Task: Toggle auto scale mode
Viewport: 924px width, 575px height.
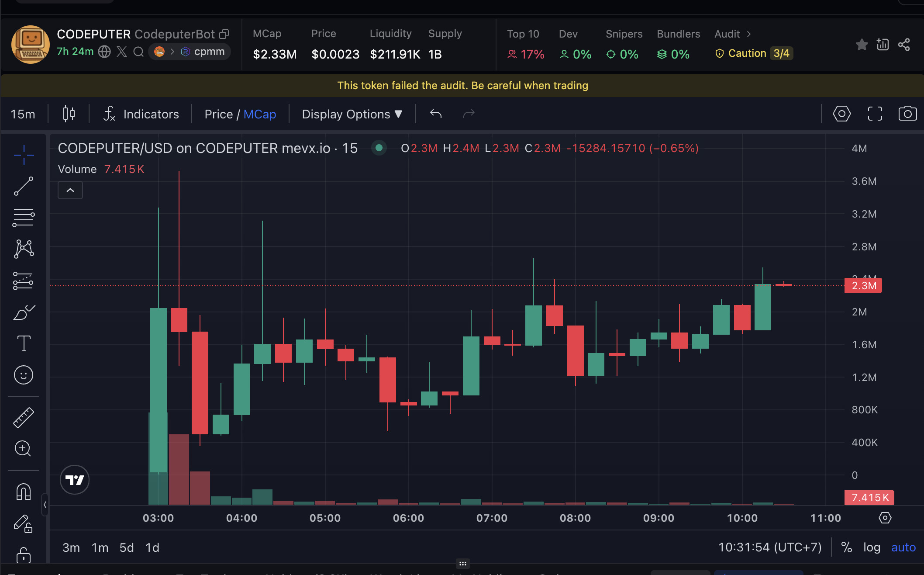Action: [x=903, y=547]
